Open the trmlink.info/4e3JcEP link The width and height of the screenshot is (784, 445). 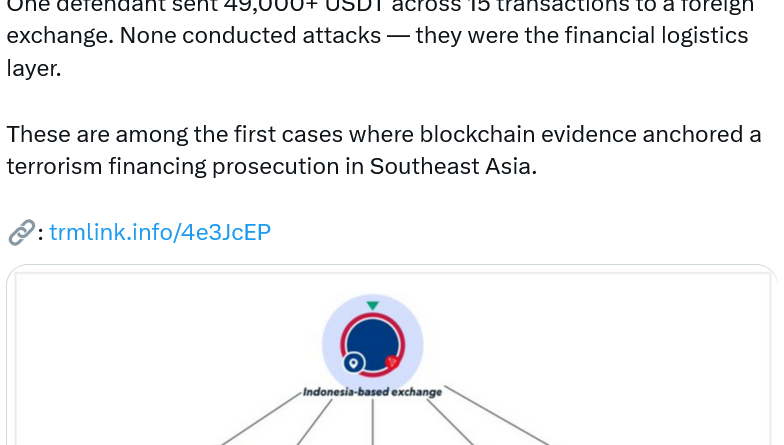(x=160, y=233)
